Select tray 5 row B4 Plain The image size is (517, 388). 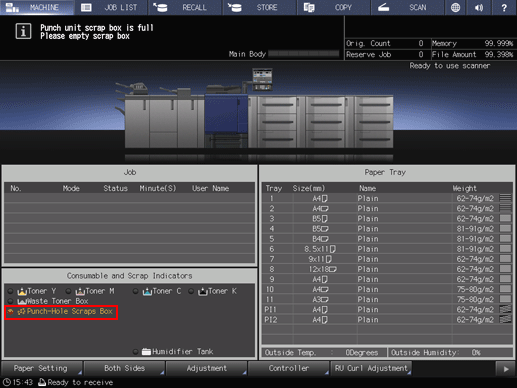(387, 239)
